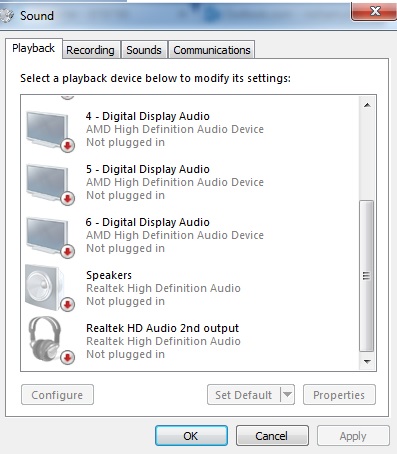Select the '4 - Digital Display Audio' label
This screenshot has width=397, height=454.
click(148, 116)
